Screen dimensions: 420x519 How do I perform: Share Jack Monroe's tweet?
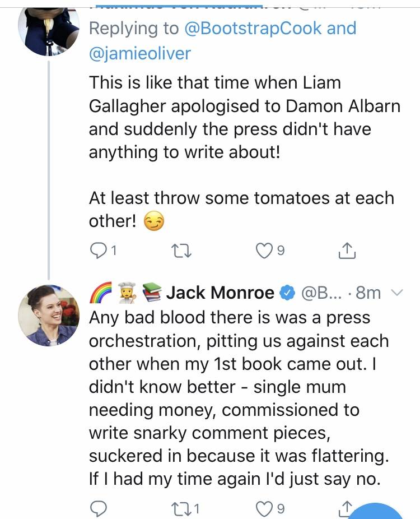click(x=346, y=508)
